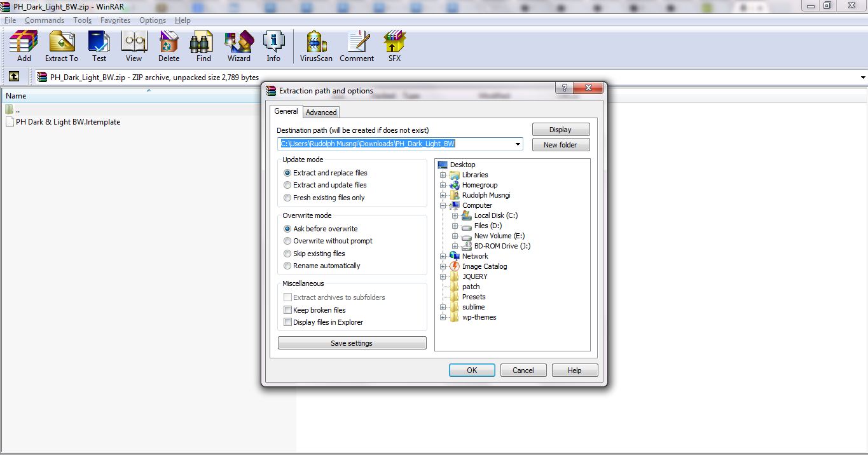Select BD-ROM Drive (J:) icon
This screenshot has height=455, width=868.
pos(467,246)
